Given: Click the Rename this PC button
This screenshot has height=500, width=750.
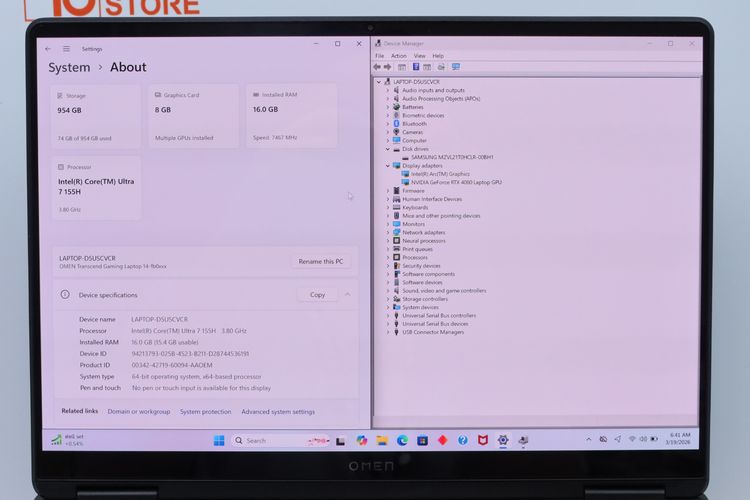Looking at the screenshot, I should (320, 261).
